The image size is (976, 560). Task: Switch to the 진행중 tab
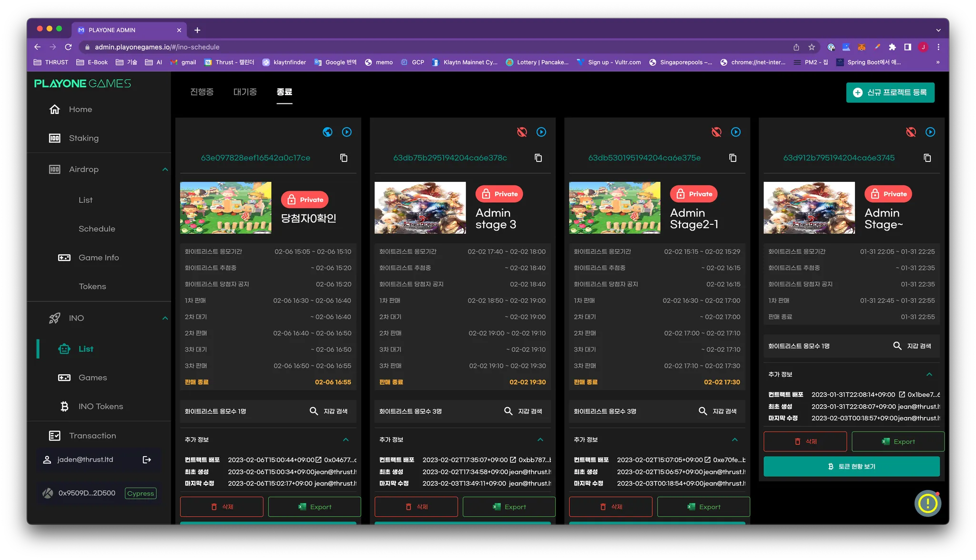pos(202,92)
